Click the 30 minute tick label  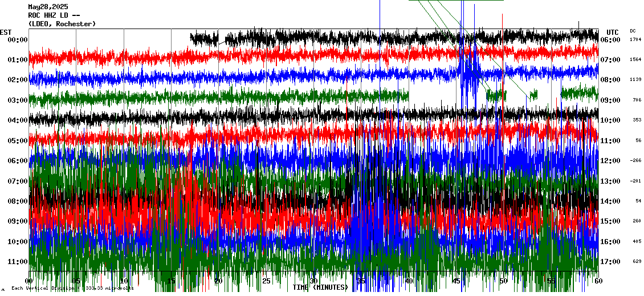pyautogui.click(x=313, y=281)
